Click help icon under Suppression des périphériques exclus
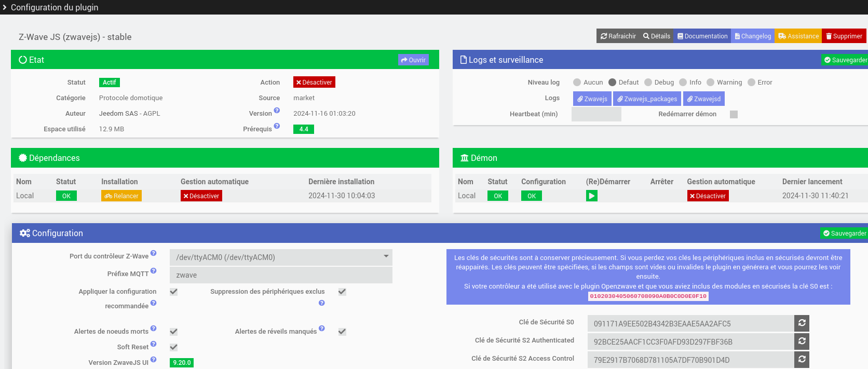This screenshot has width=868, height=369. point(322,303)
